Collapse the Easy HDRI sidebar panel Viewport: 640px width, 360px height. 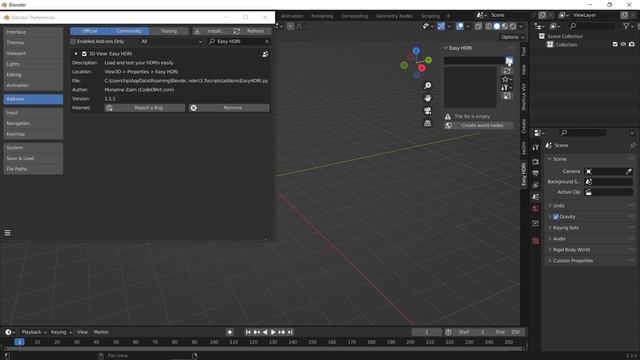[x=446, y=48]
